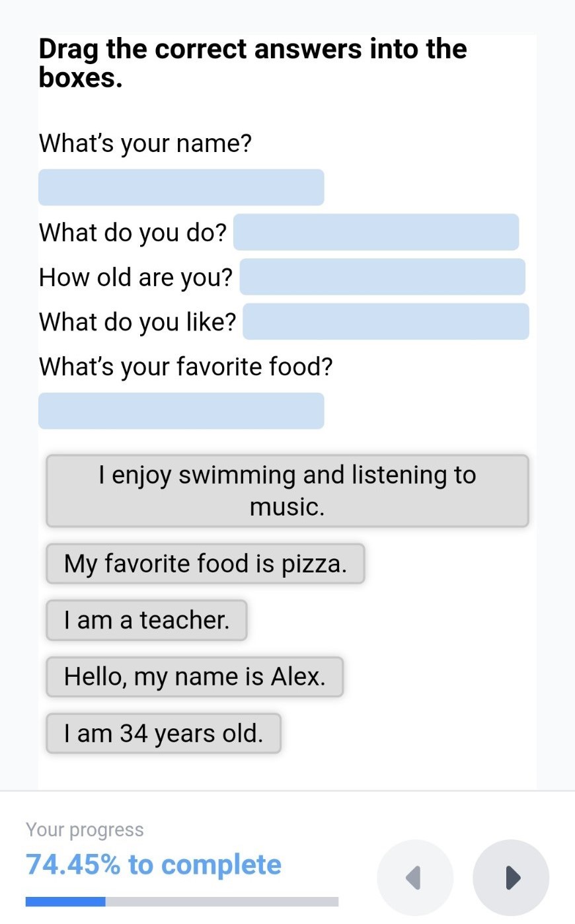Select the blank box next to "What do you like?"

click(x=386, y=322)
